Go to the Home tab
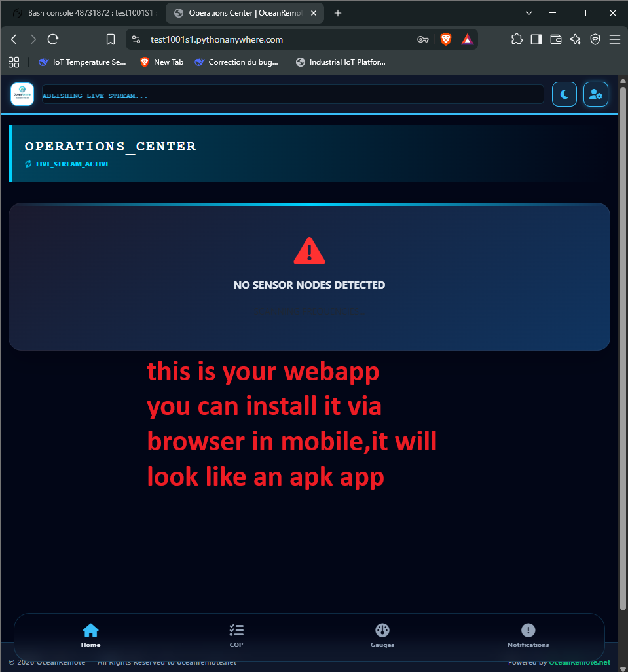The height and width of the screenshot is (672, 628). pyautogui.click(x=90, y=636)
